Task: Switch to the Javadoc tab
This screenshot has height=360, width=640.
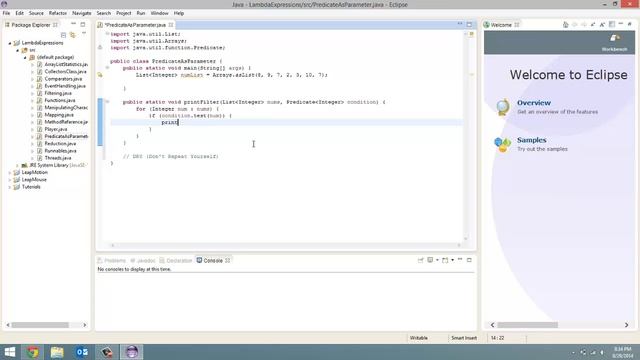Action: (x=143, y=260)
